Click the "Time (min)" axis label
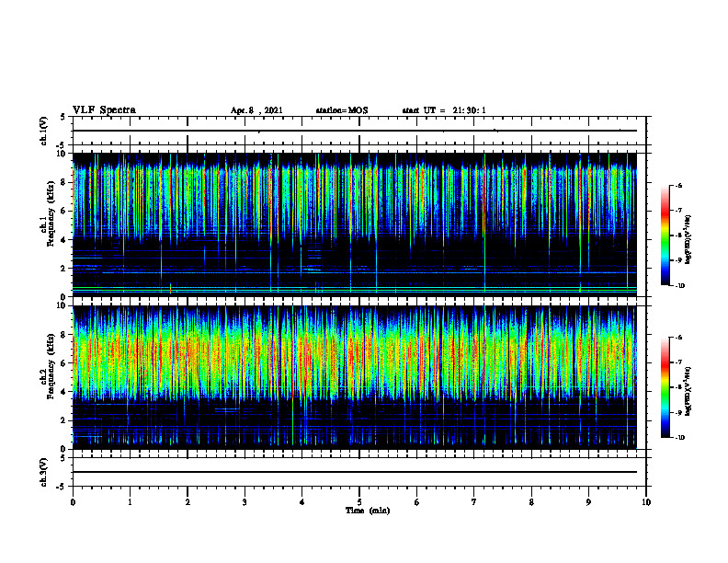This screenshot has height=563, width=728. click(368, 511)
